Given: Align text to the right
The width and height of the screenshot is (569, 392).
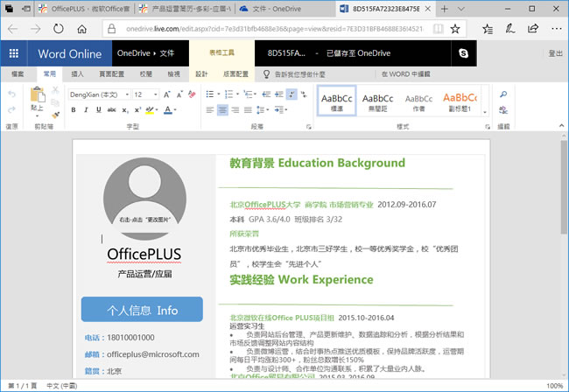Looking at the screenshot, I should pos(235,109).
